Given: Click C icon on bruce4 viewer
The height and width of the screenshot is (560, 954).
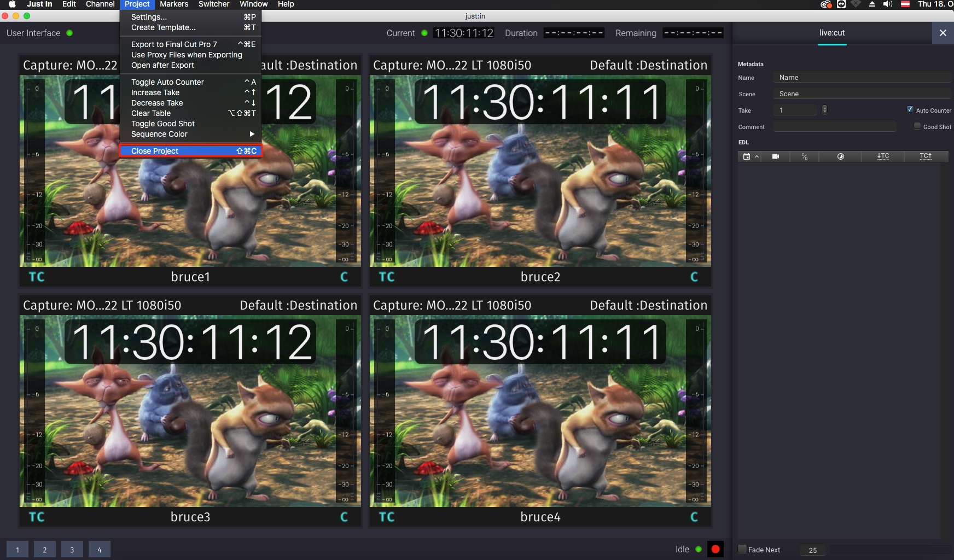Looking at the screenshot, I should [694, 517].
